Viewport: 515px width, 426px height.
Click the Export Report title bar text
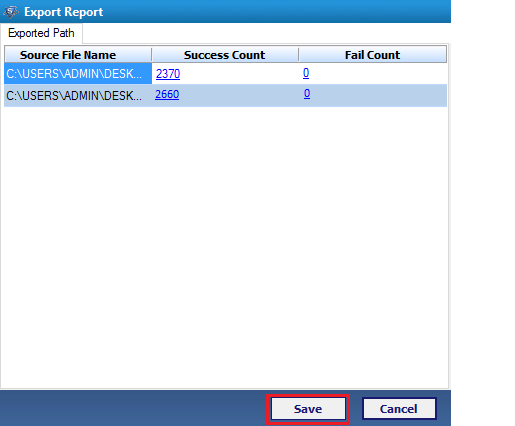(x=64, y=12)
